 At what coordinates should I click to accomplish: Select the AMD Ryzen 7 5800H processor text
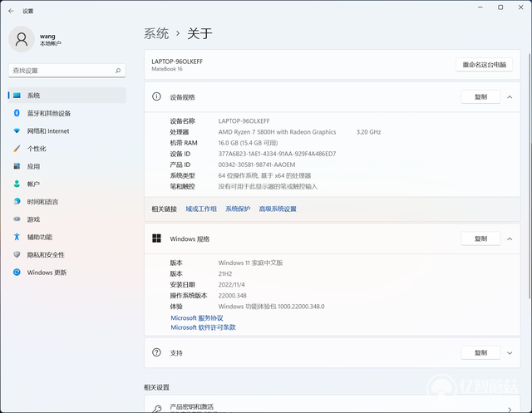point(277,132)
